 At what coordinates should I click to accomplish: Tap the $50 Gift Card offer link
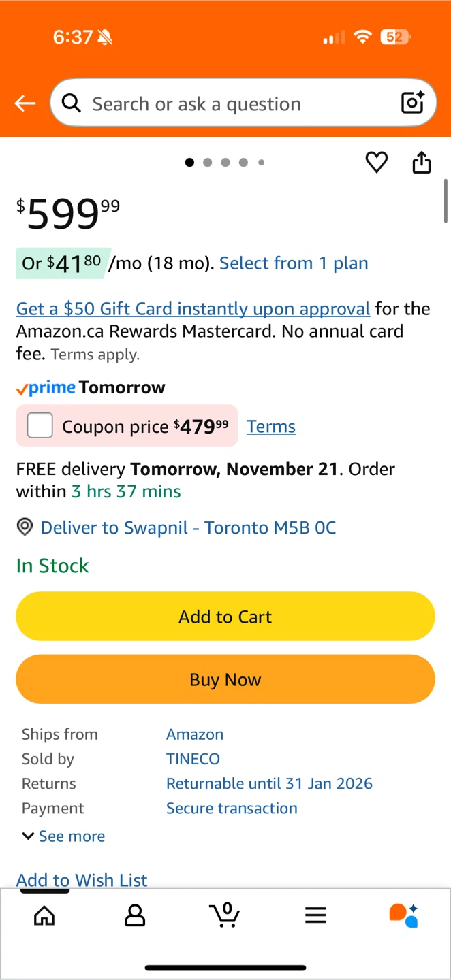[x=193, y=309]
